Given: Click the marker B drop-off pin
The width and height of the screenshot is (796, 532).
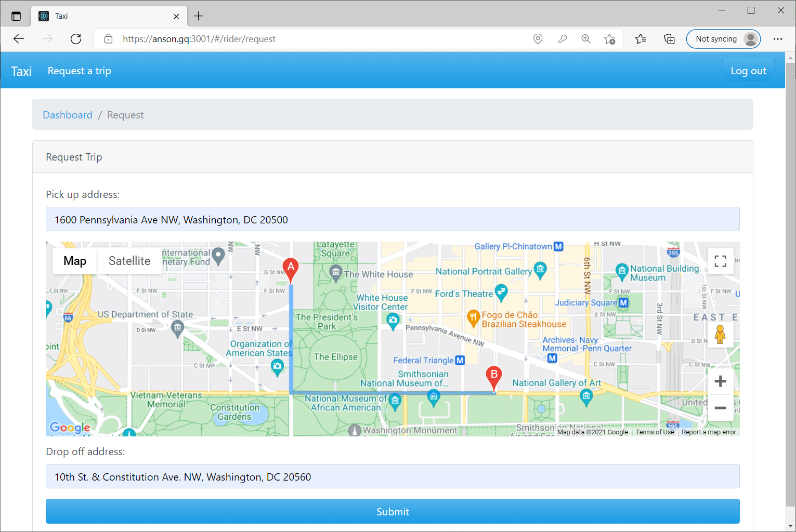Looking at the screenshot, I should [493, 375].
